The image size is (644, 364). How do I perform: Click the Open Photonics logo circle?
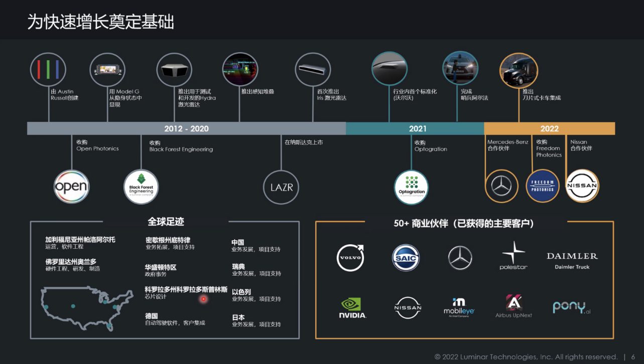coord(71,188)
